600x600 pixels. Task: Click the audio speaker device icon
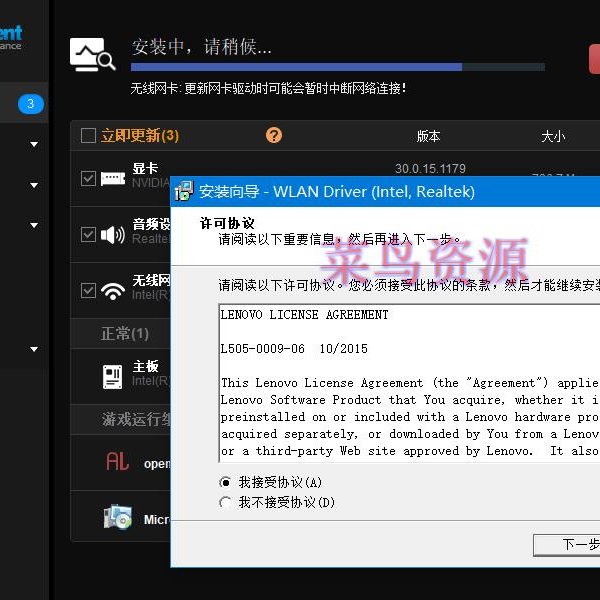click(112, 235)
